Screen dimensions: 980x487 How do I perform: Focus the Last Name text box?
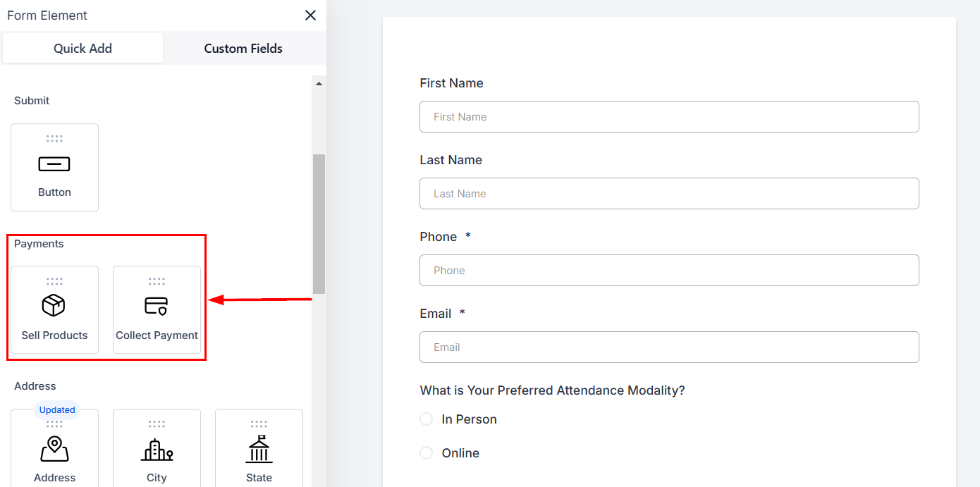pyautogui.click(x=669, y=194)
